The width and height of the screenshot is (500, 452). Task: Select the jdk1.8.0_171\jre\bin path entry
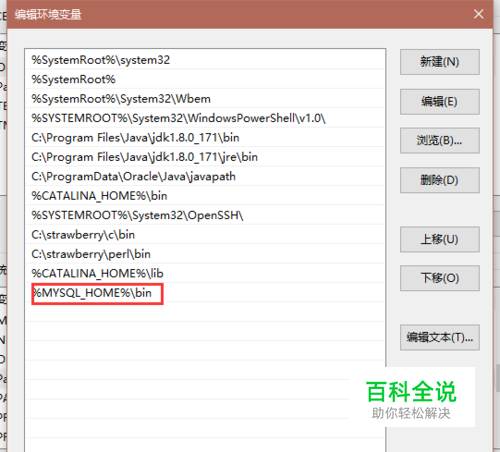(x=205, y=157)
